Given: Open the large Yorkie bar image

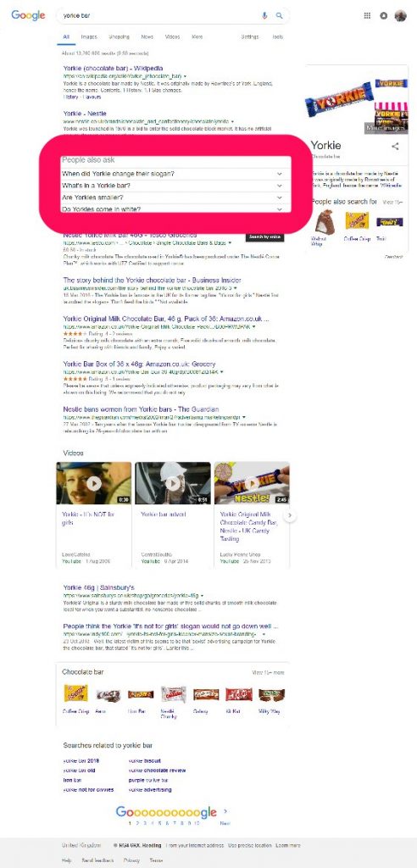Looking at the screenshot, I should (340, 99).
